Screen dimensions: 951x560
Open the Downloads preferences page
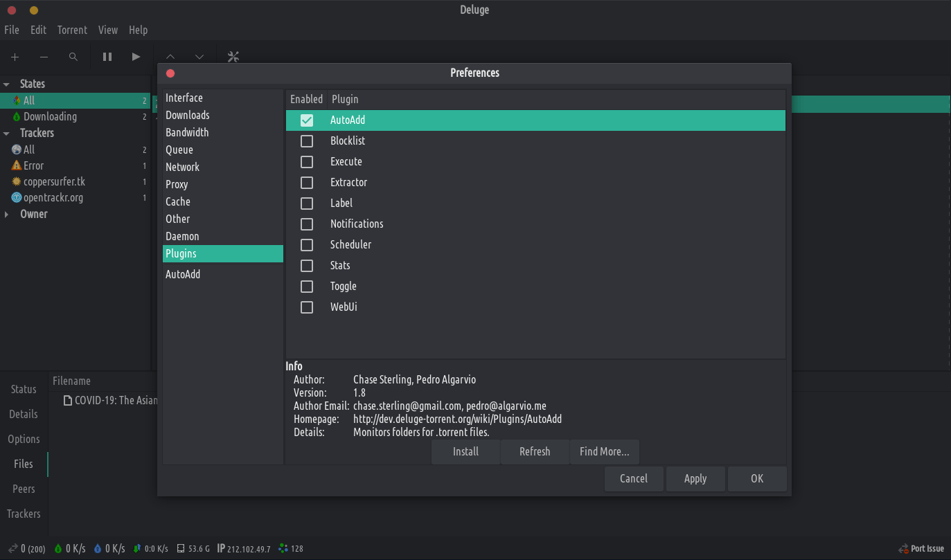click(x=223, y=115)
